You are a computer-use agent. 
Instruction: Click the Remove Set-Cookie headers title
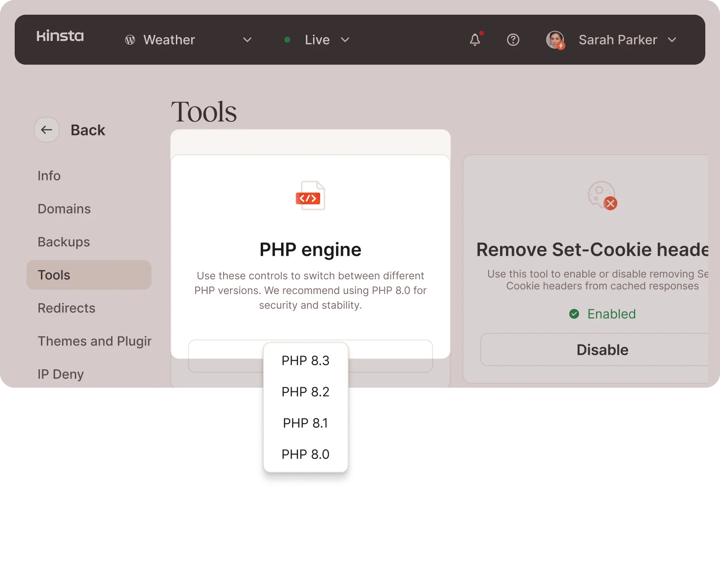click(592, 249)
